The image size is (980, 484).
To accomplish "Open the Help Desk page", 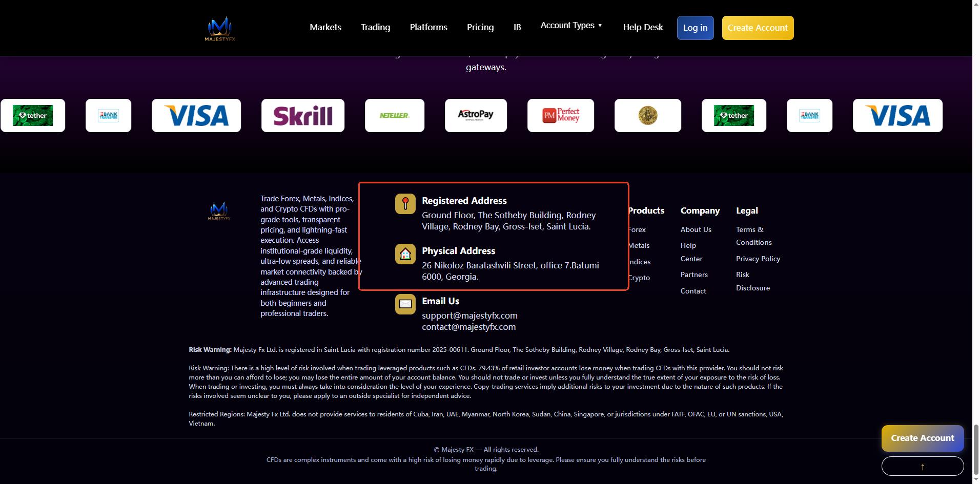I will (x=643, y=27).
